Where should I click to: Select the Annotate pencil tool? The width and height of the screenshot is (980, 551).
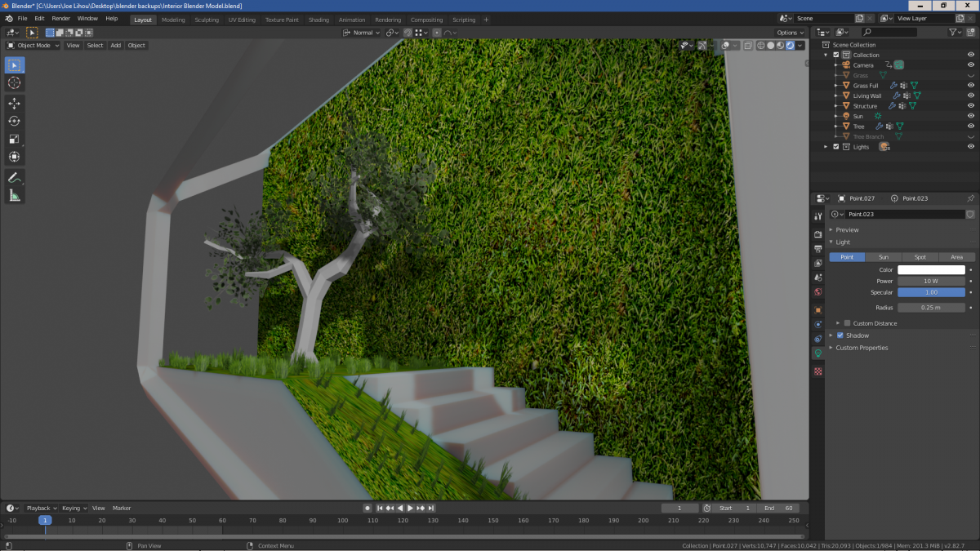click(x=14, y=178)
